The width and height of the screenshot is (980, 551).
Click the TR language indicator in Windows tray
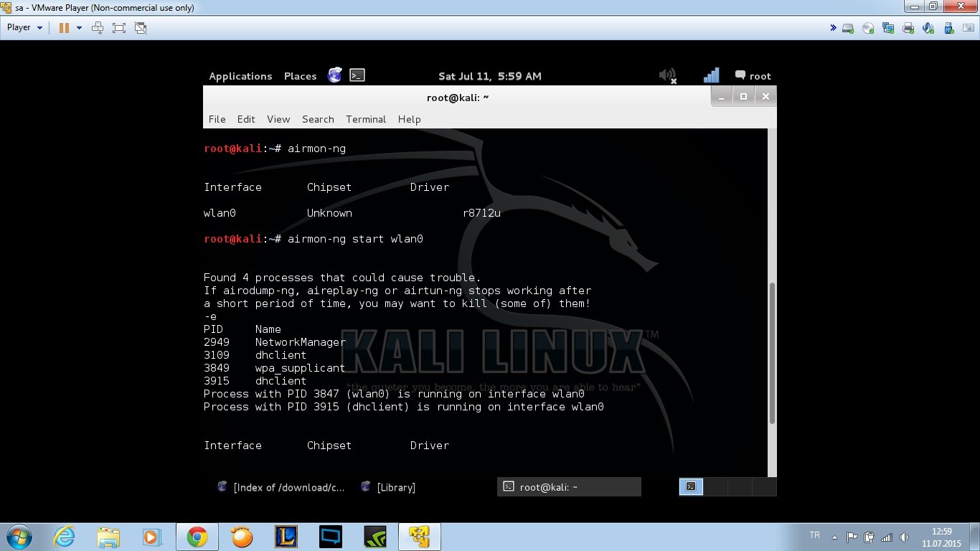coord(814,535)
